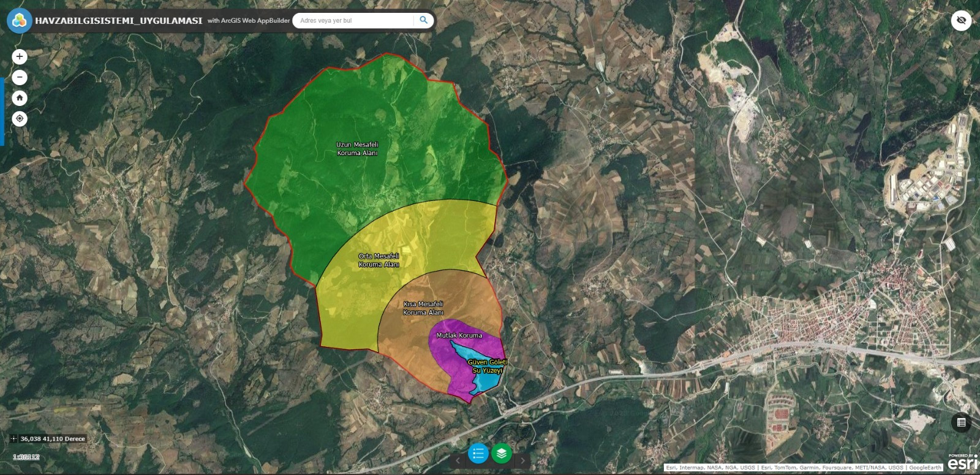Expand the blue left side panel handle

pos(2,111)
